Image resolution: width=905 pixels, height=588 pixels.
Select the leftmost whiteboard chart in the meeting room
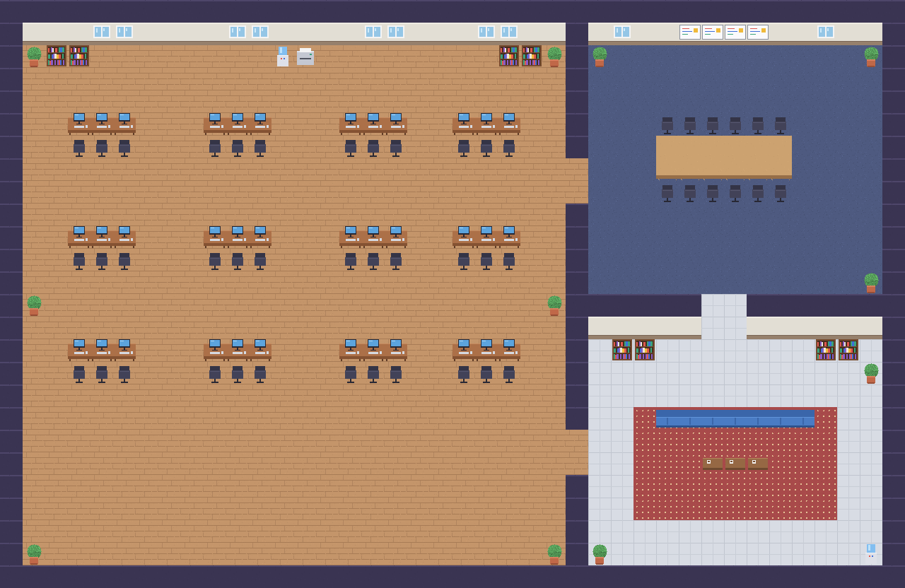[x=690, y=32]
